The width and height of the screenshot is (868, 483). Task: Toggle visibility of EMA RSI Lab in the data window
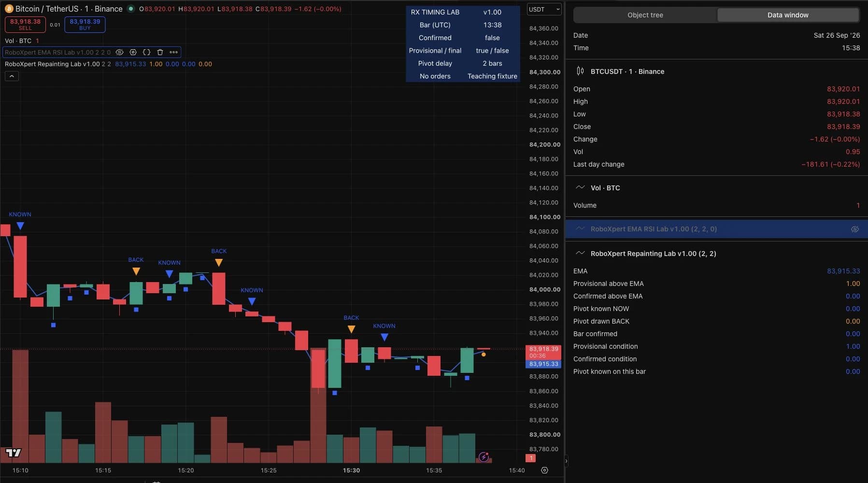pyautogui.click(x=854, y=229)
